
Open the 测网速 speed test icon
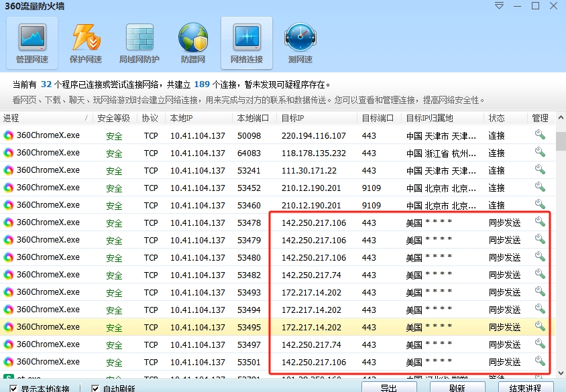click(x=300, y=43)
